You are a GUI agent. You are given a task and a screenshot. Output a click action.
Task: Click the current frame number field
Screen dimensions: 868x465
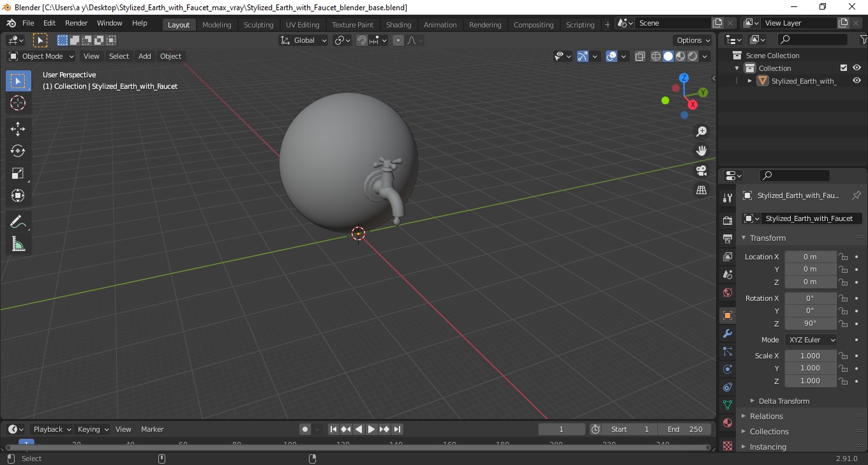point(562,429)
